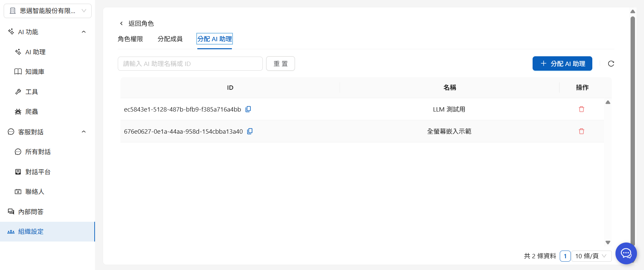Click the 分配 AI 助理 blue button
This screenshot has height=270, width=644.
point(562,64)
